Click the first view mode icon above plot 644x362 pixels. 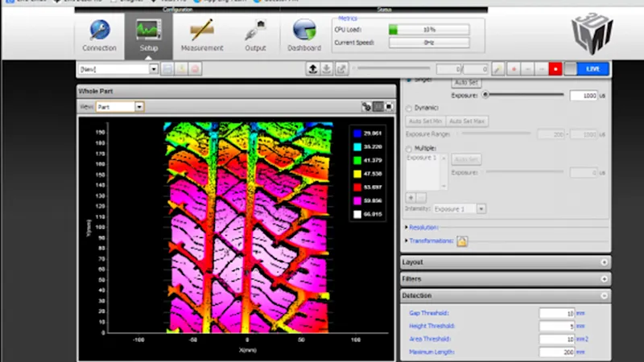366,106
